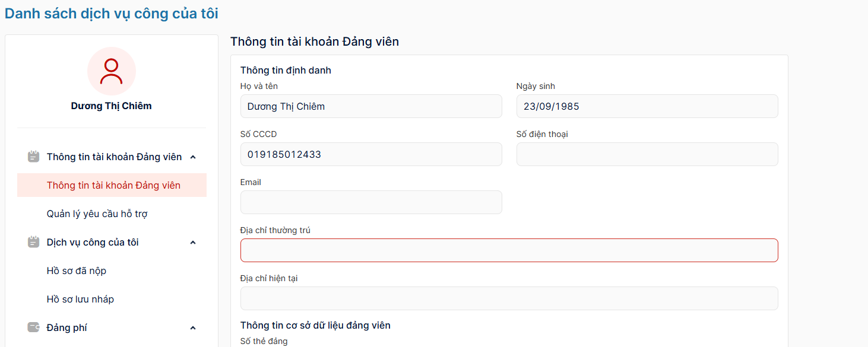Click the Email label
The image size is (868, 347).
coord(251,182)
